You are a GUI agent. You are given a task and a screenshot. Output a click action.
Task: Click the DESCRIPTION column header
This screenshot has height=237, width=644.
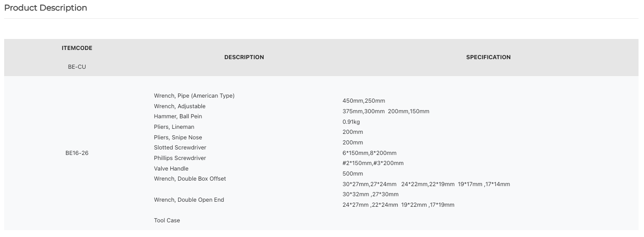click(244, 57)
